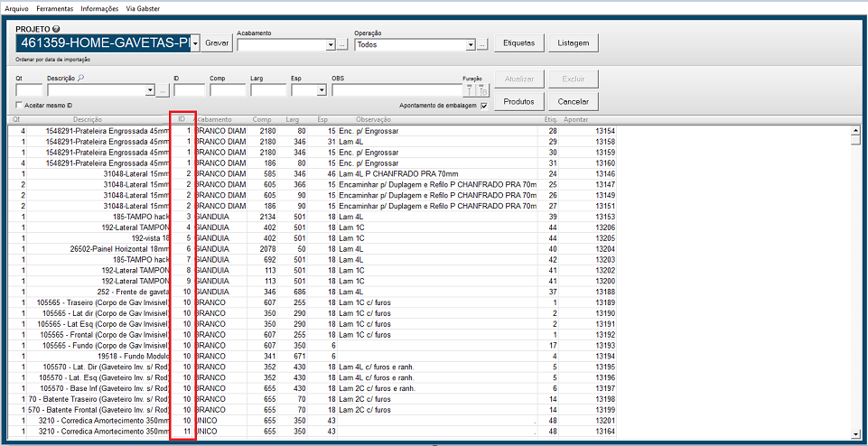The height and width of the screenshot is (446, 868).
Task: Click Apontar value 13164 in last row
Action: 604,431
